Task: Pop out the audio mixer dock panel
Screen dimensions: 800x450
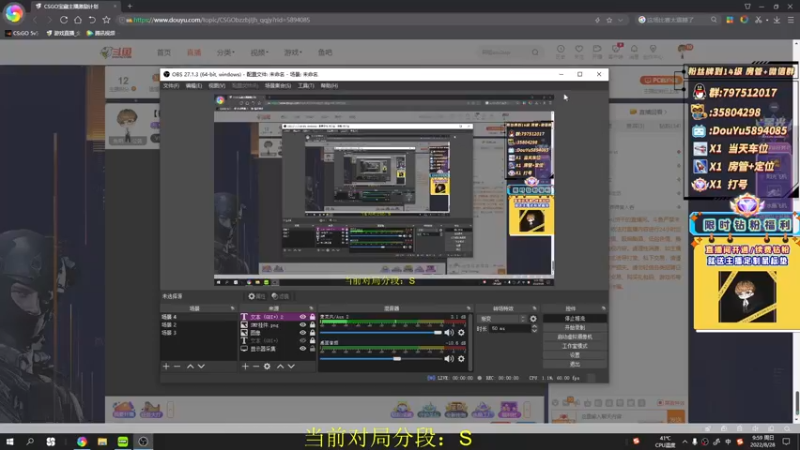Action: (468, 308)
